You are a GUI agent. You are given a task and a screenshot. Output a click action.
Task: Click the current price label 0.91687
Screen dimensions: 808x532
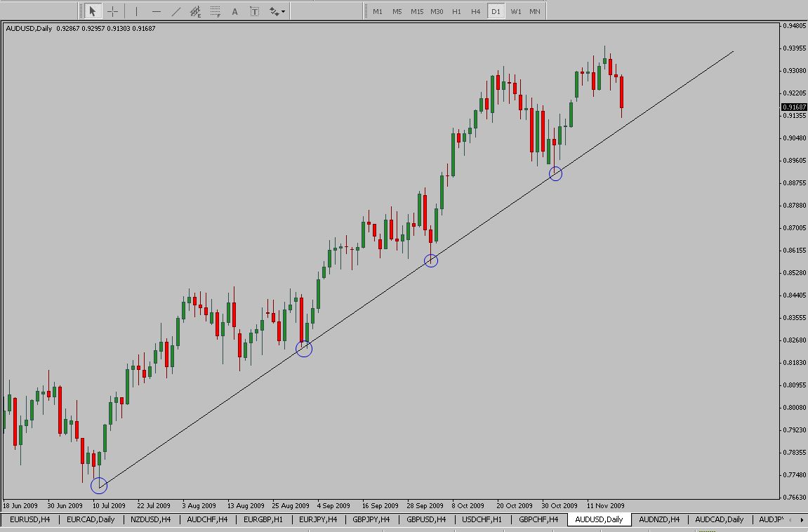pos(793,107)
